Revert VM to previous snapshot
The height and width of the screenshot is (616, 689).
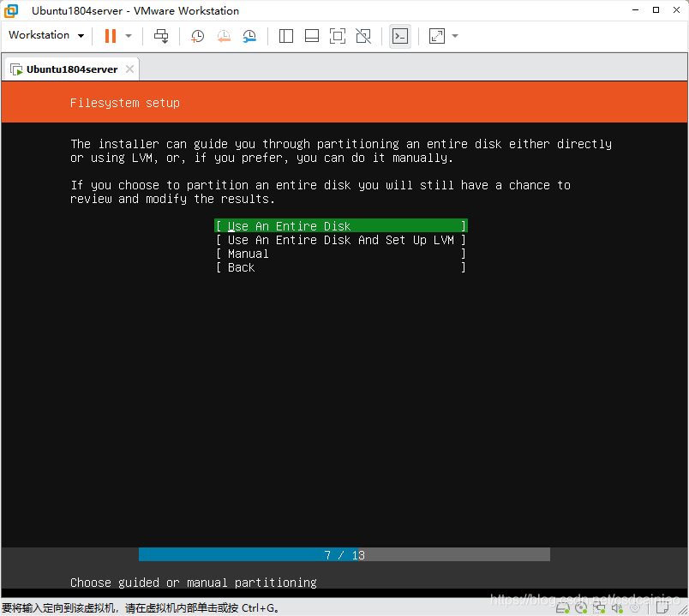click(224, 36)
